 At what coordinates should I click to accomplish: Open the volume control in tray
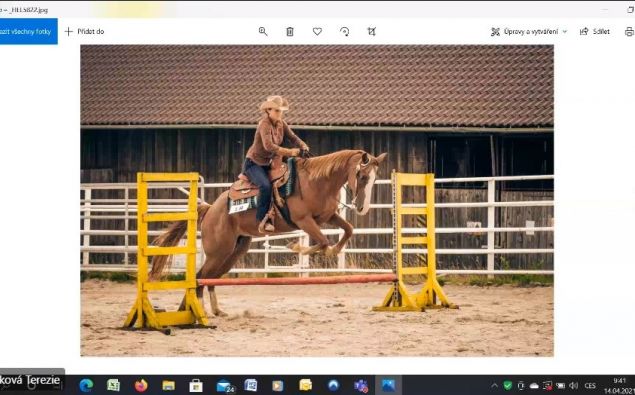[x=573, y=386]
